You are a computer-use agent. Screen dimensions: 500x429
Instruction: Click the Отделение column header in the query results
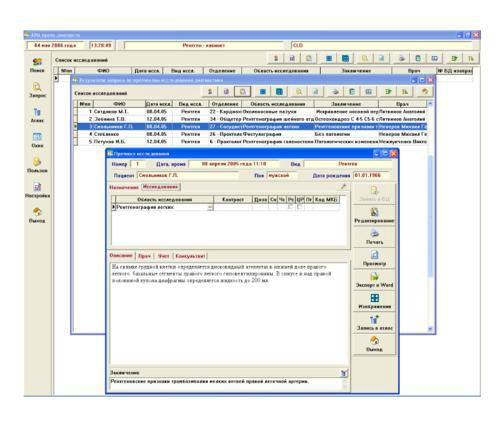click(225, 104)
